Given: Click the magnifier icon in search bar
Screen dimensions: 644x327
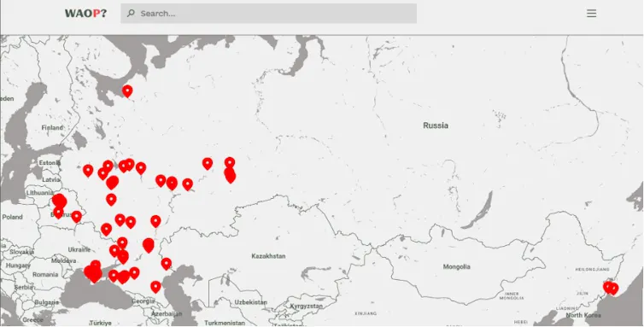Looking at the screenshot, I should pyautogui.click(x=131, y=13).
